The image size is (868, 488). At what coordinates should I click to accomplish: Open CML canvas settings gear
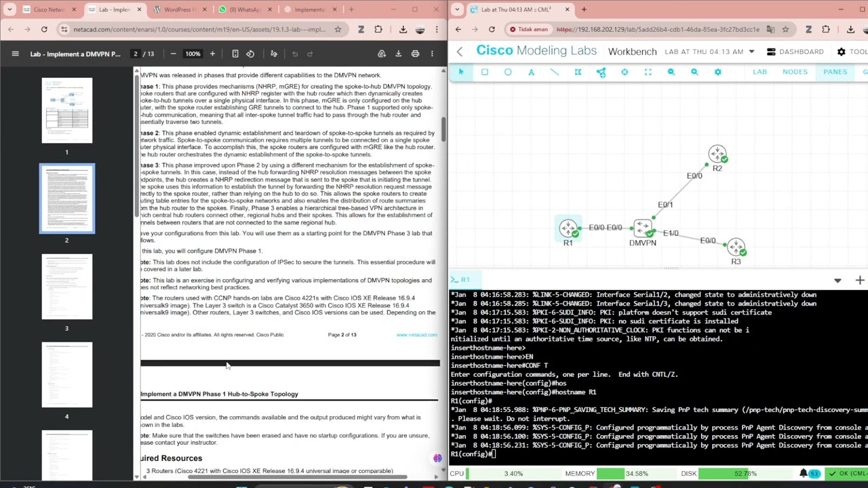pyautogui.click(x=717, y=72)
